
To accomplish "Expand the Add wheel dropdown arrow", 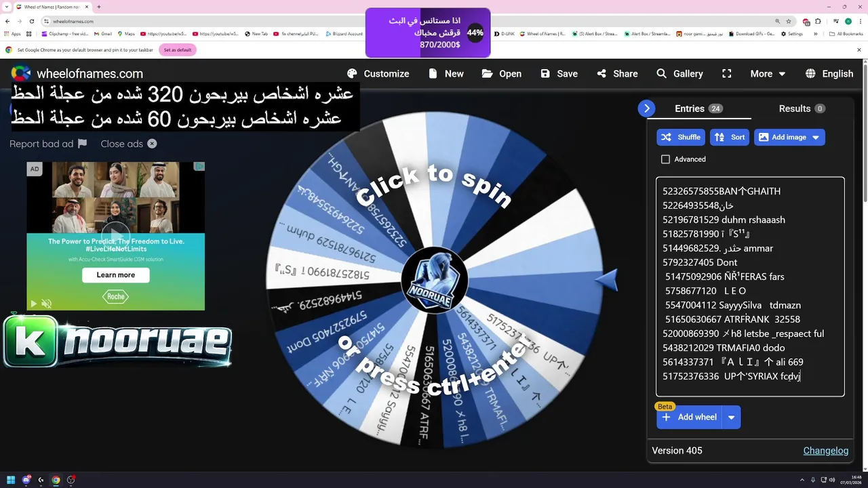I will (731, 418).
